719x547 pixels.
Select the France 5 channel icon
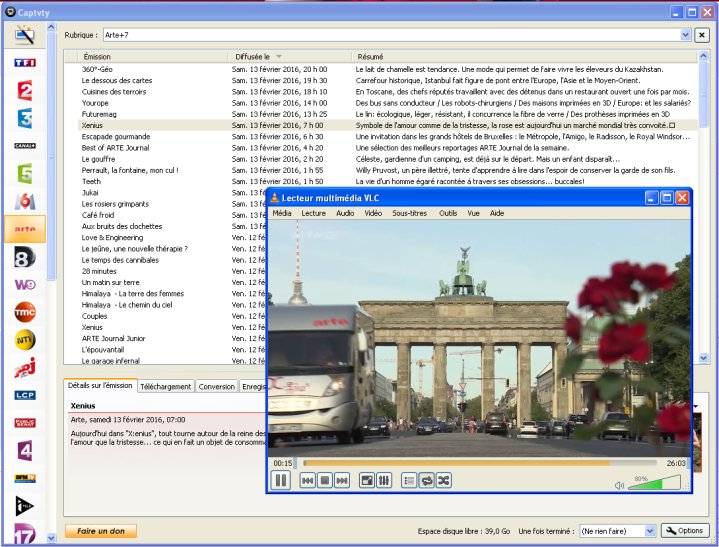pos(25,173)
